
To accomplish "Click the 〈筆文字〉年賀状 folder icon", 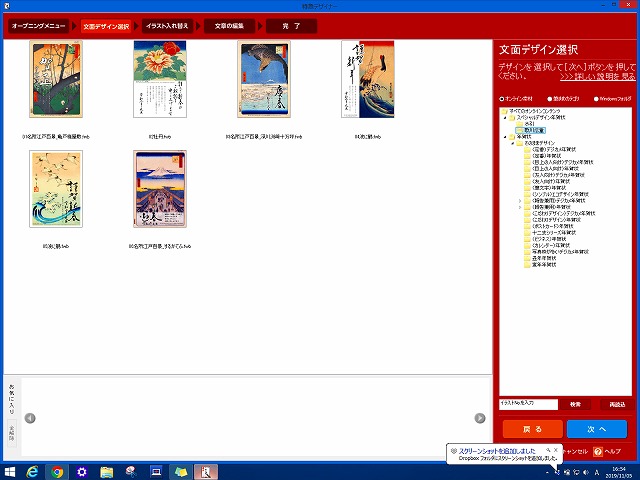I will (x=527, y=188).
